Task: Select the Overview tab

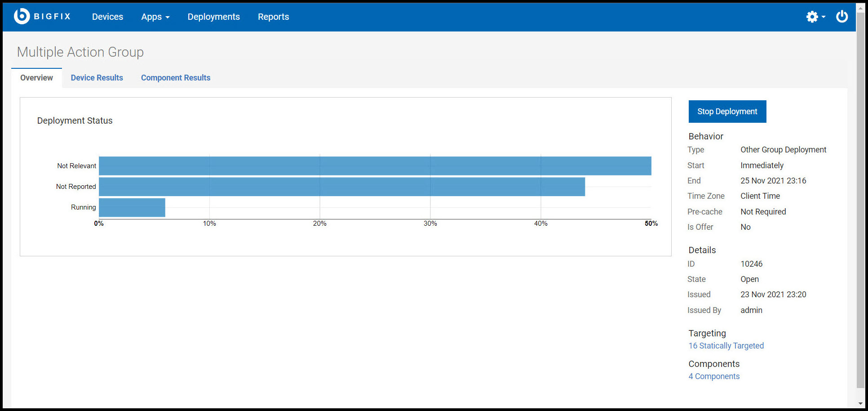Action: coord(36,77)
